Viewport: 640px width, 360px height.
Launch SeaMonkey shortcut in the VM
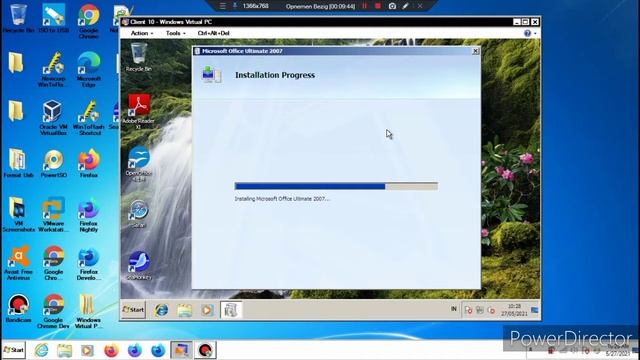139,265
